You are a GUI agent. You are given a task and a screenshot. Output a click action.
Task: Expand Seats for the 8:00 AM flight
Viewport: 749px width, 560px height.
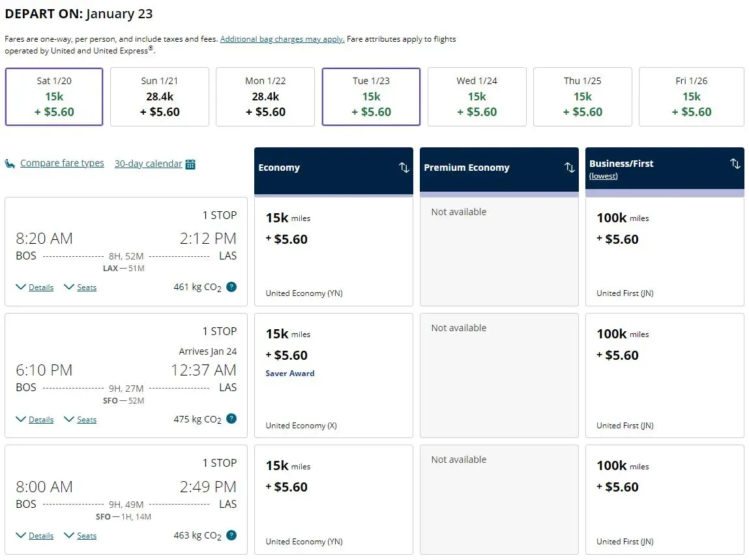80,535
